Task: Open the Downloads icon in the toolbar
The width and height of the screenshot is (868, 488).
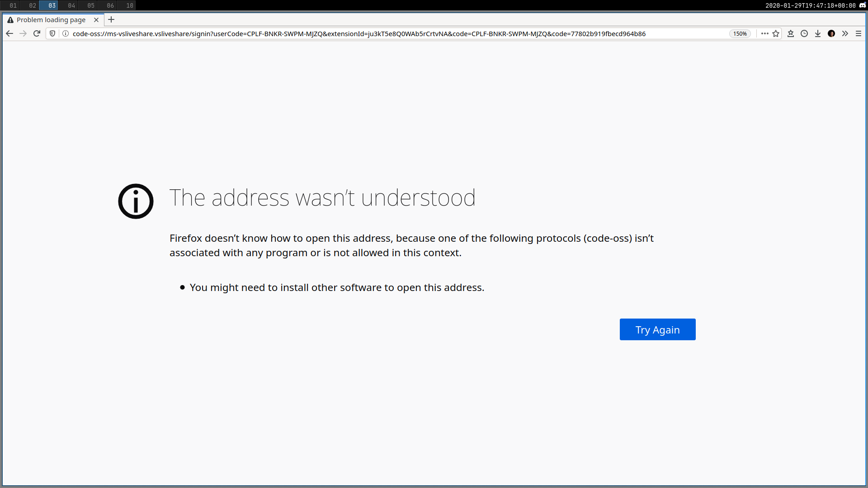Action: pos(818,33)
